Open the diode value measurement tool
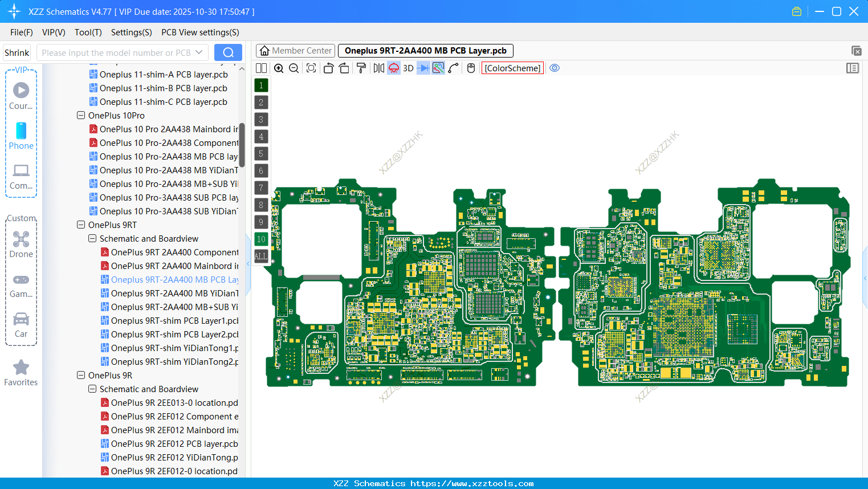This screenshot has width=868, height=489. tap(423, 68)
